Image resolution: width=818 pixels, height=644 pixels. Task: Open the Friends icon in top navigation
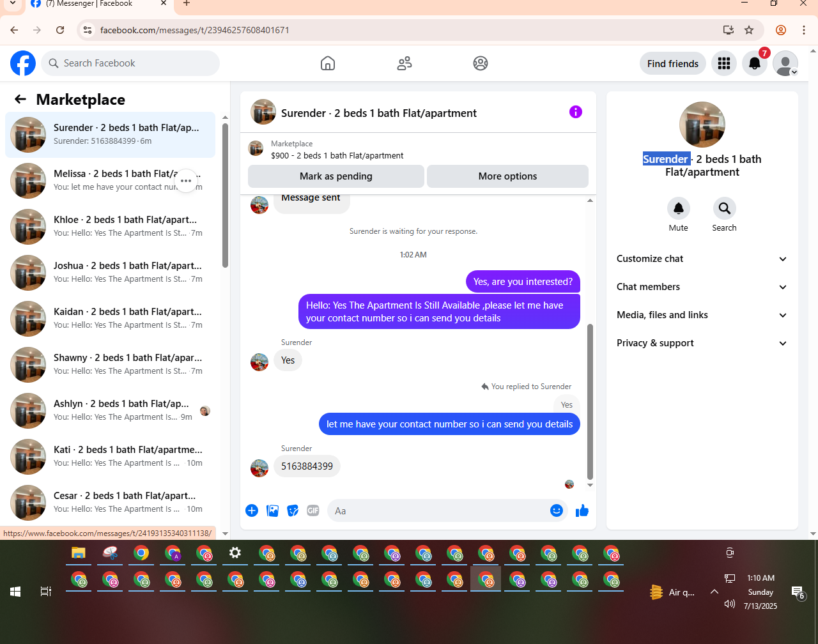coord(405,63)
